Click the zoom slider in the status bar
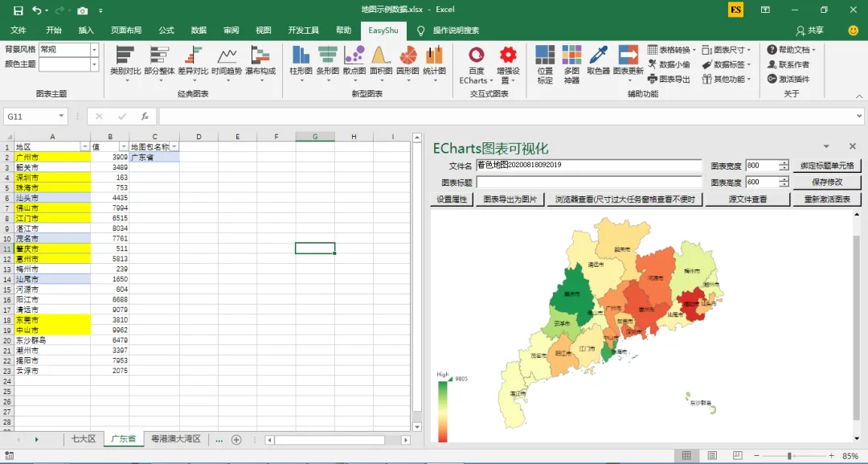This screenshot has height=464, width=868. 790,456
